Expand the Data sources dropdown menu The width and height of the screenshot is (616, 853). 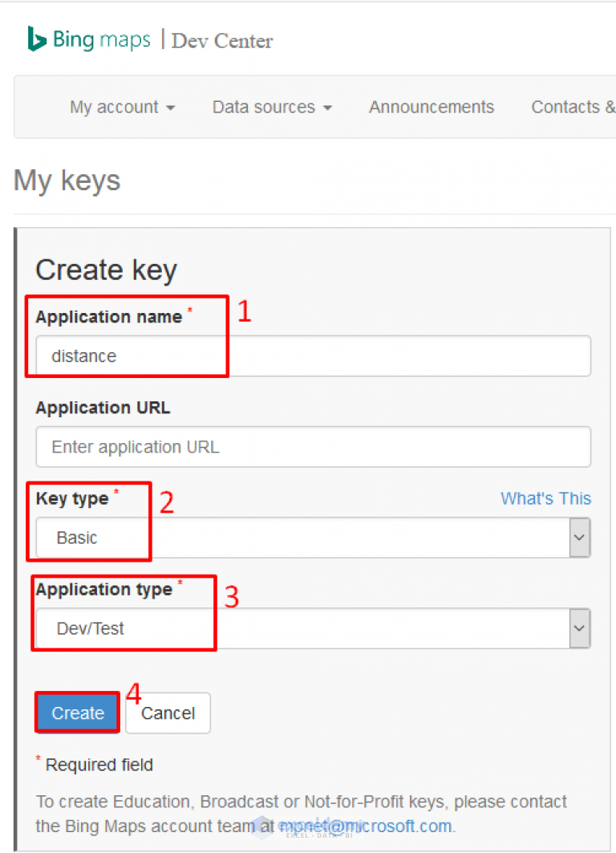[x=272, y=108]
